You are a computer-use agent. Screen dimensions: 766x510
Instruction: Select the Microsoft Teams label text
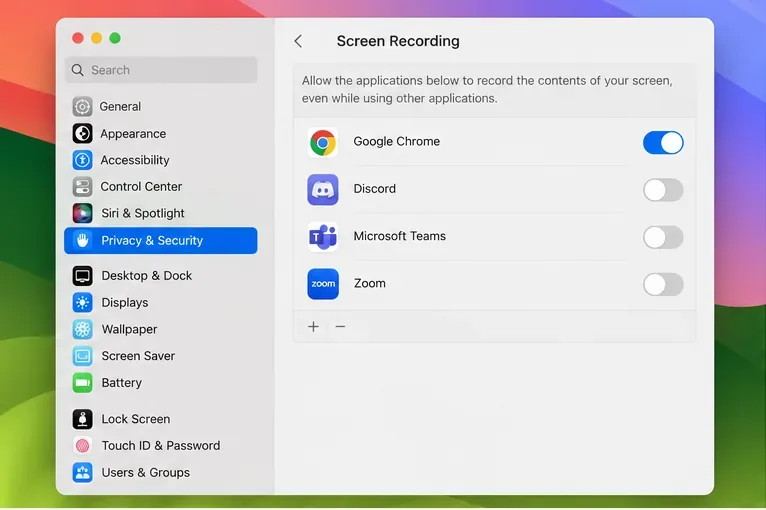click(x=399, y=236)
